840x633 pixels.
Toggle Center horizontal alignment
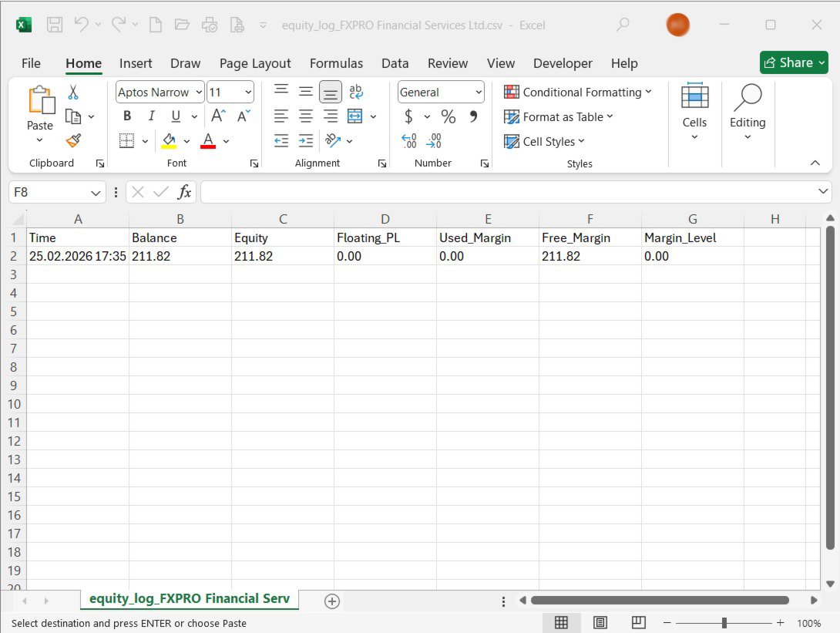[x=306, y=116]
